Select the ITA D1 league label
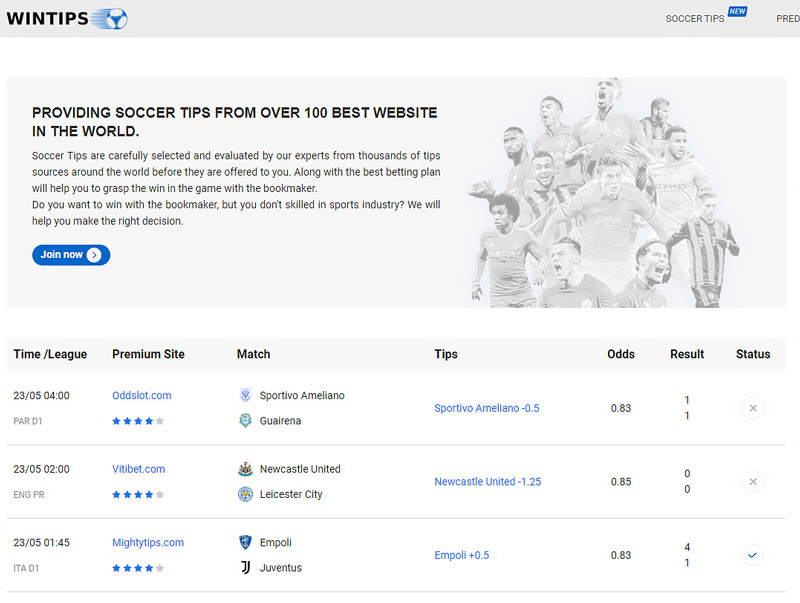The height and width of the screenshot is (603, 800). click(x=26, y=568)
